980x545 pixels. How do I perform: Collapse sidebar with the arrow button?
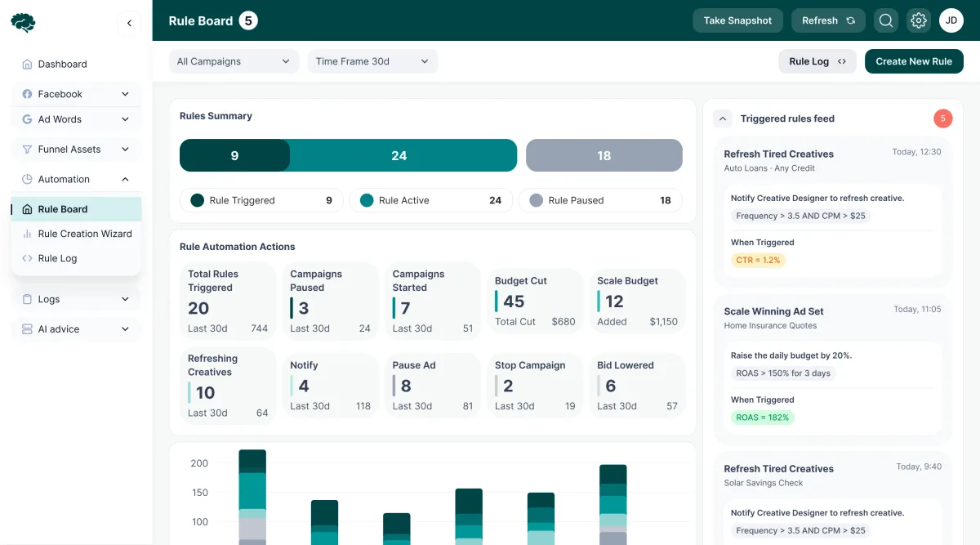[129, 24]
